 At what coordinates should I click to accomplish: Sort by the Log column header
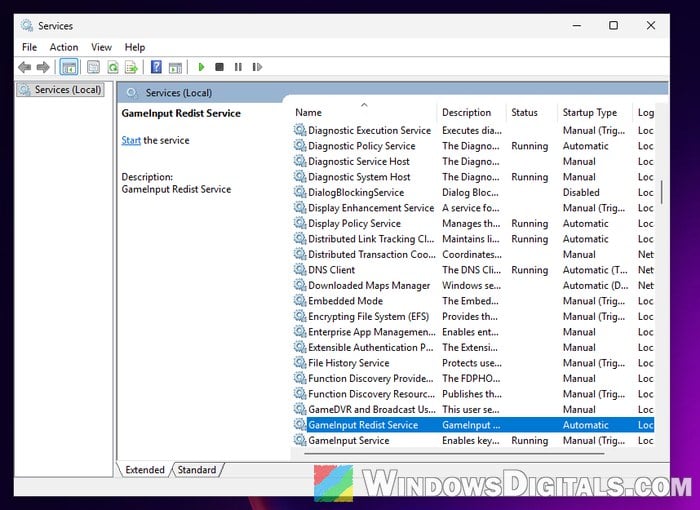click(x=644, y=113)
